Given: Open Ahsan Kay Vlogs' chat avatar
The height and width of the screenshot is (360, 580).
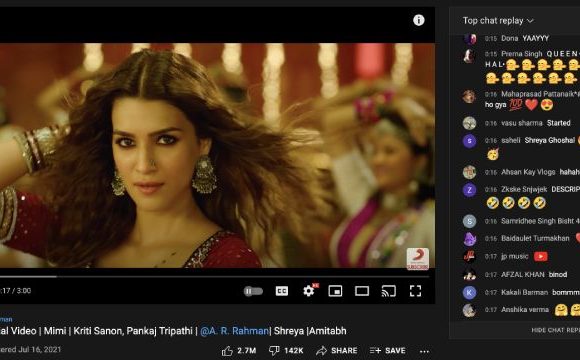Looking at the screenshot, I should click(x=469, y=172).
